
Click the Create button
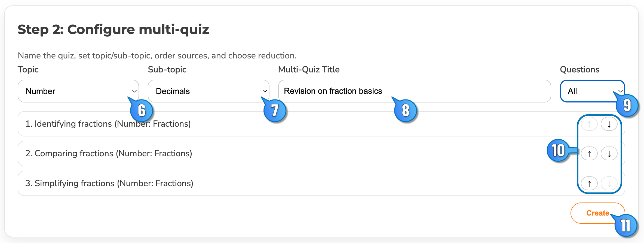click(597, 213)
